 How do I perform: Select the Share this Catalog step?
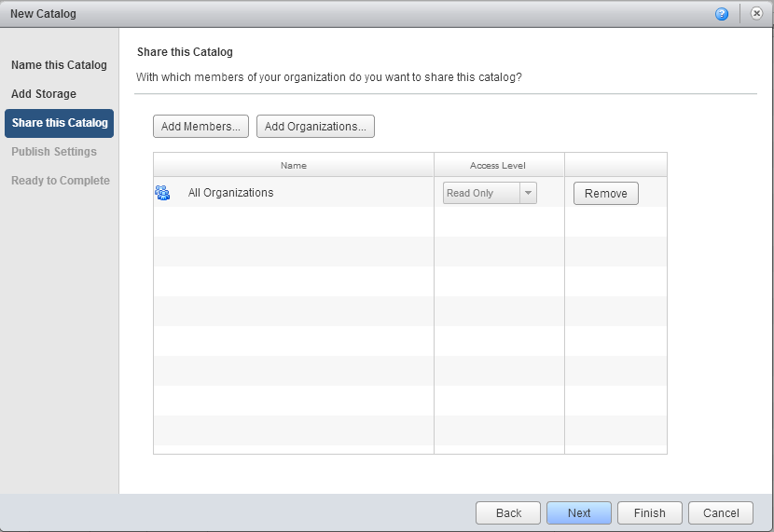(60, 123)
